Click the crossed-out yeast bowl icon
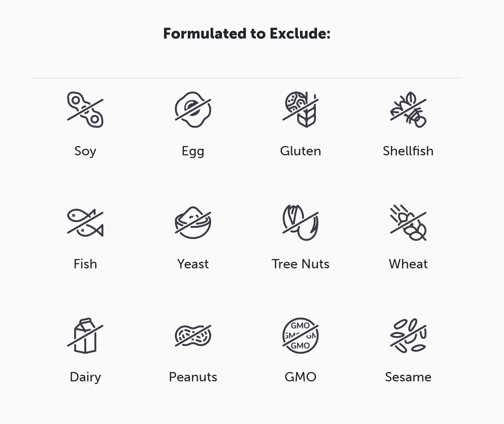Screen dimensions: 504x424 click(x=193, y=223)
